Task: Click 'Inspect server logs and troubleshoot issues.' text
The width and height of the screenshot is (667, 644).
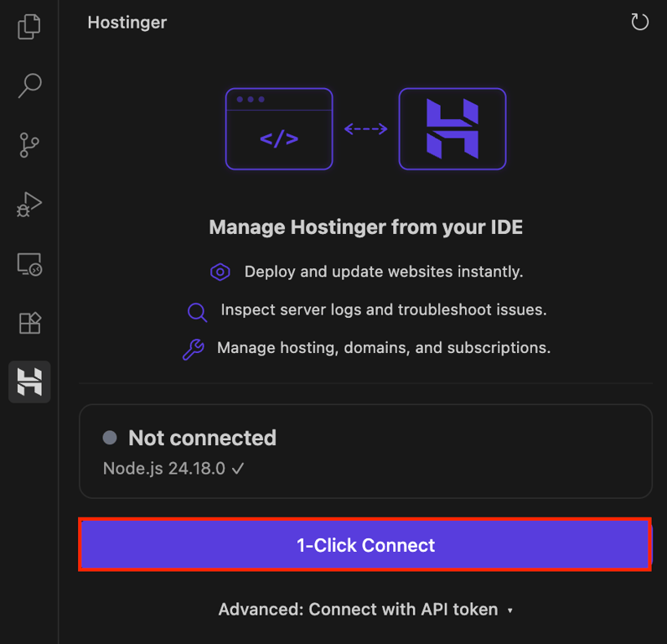Action: point(384,310)
